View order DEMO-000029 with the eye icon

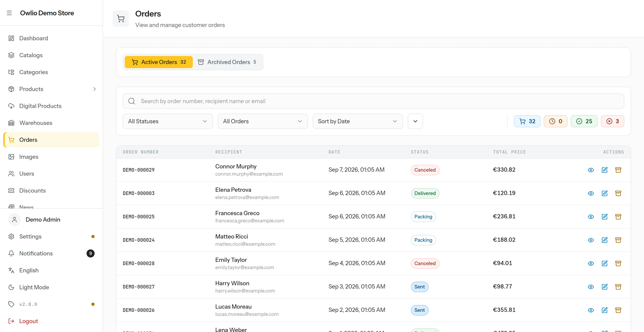[x=591, y=170]
